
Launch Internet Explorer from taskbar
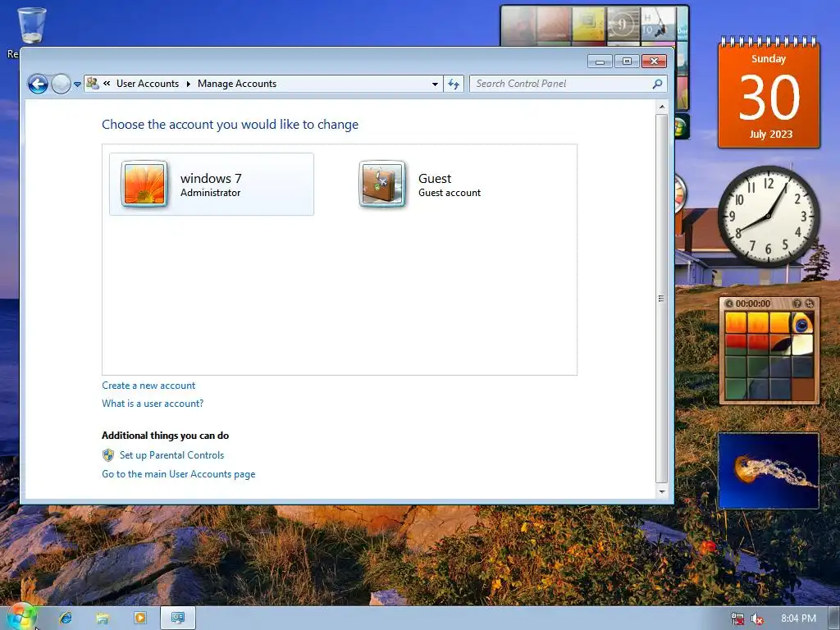tap(66, 618)
